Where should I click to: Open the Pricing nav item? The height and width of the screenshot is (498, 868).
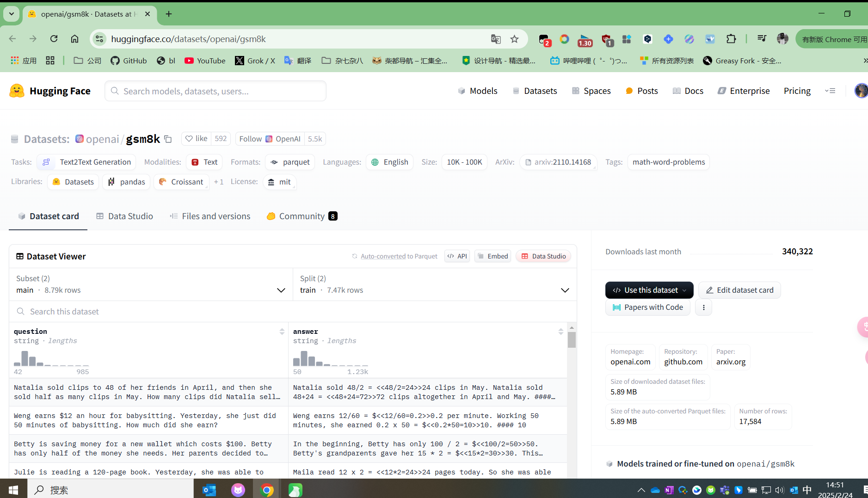[x=797, y=91]
